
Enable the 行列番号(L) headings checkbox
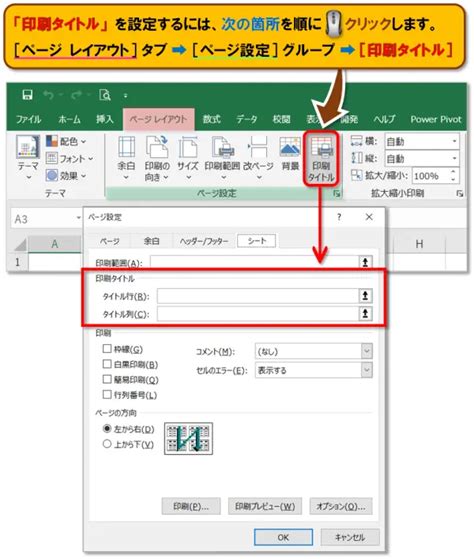107,394
